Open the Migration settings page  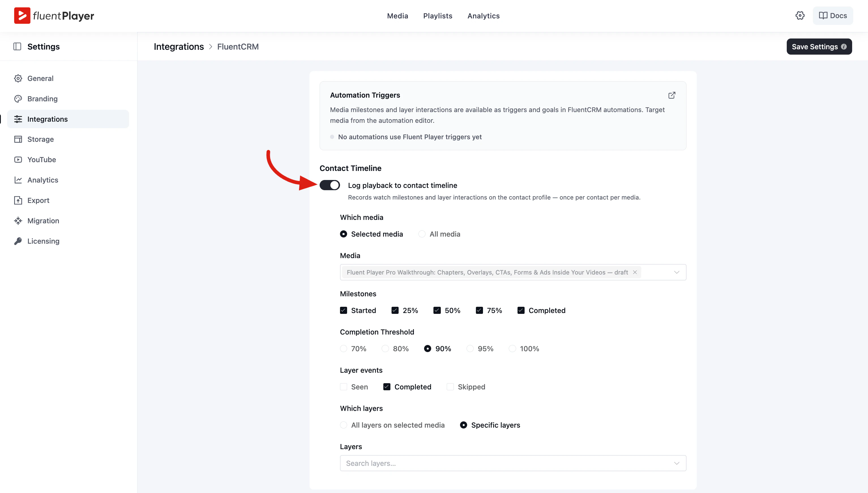pos(68,220)
